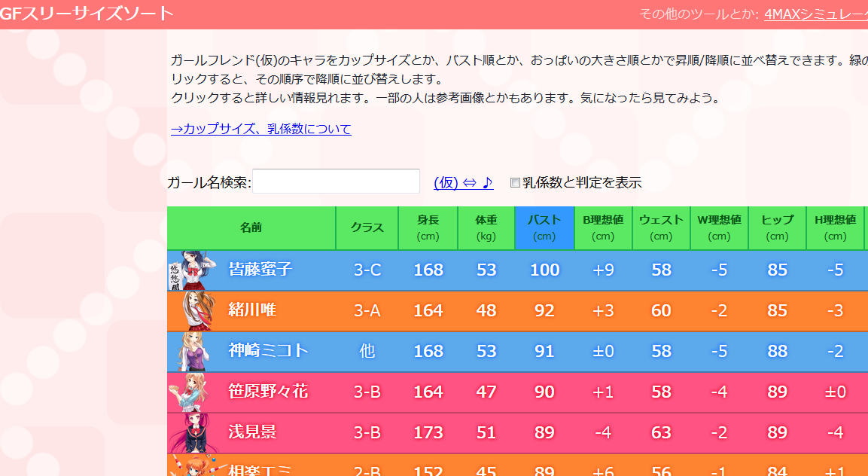This screenshot has height=476, width=868.
Task: Click B理想値 ±0 in 神崎ミコト row
Action: (x=603, y=351)
